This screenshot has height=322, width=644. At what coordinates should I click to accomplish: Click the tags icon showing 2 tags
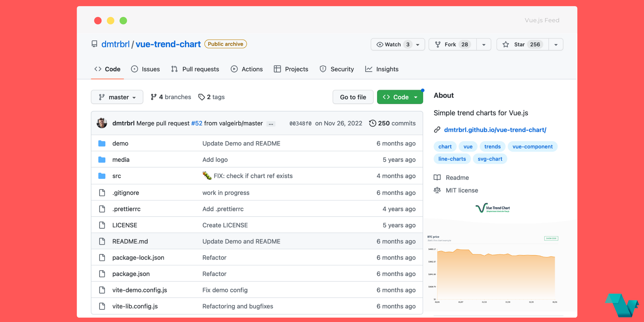[x=202, y=97]
